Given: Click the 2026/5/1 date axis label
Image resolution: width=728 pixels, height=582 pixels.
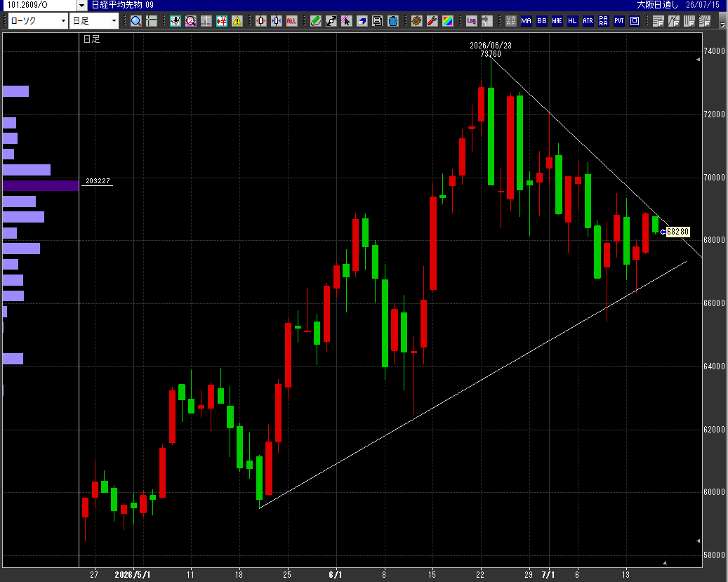Looking at the screenshot, I should [133, 574].
